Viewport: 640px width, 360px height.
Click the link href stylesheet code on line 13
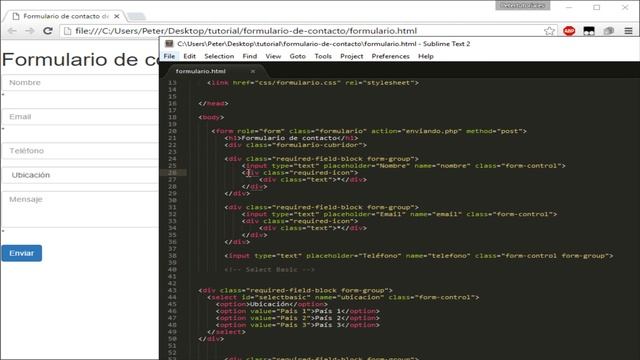pos(313,82)
